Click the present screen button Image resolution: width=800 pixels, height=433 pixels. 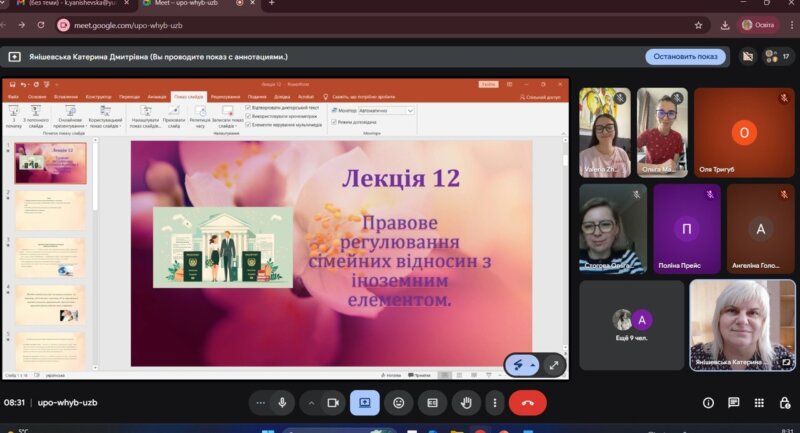click(x=364, y=402)
